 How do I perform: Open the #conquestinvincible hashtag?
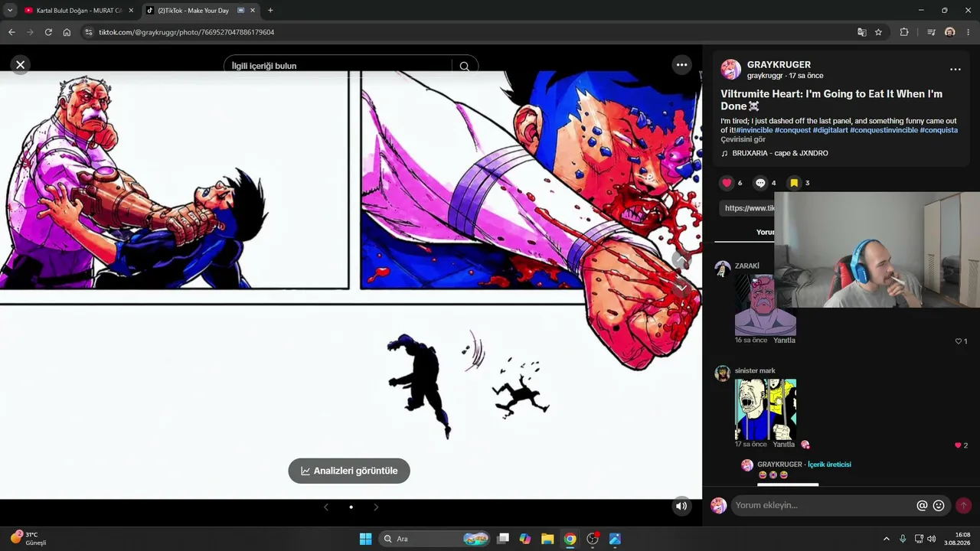884,130
